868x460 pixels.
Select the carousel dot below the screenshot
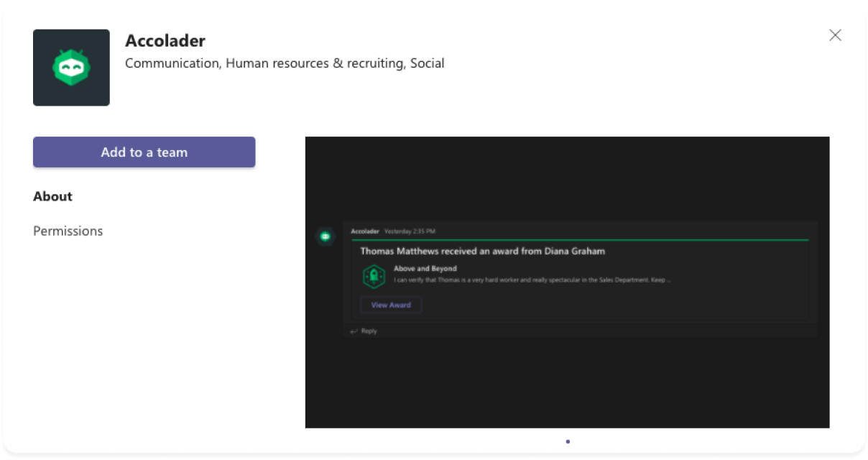(568, 441)
